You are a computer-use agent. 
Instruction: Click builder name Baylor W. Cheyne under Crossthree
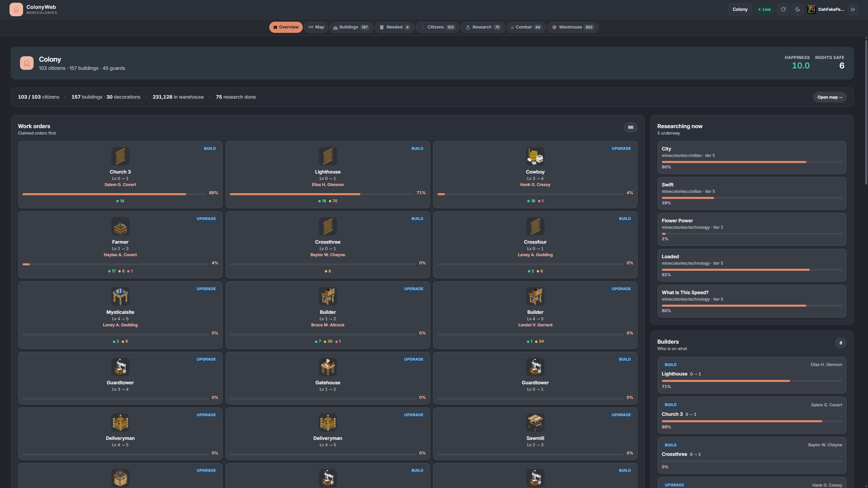[x=328, y=255]
